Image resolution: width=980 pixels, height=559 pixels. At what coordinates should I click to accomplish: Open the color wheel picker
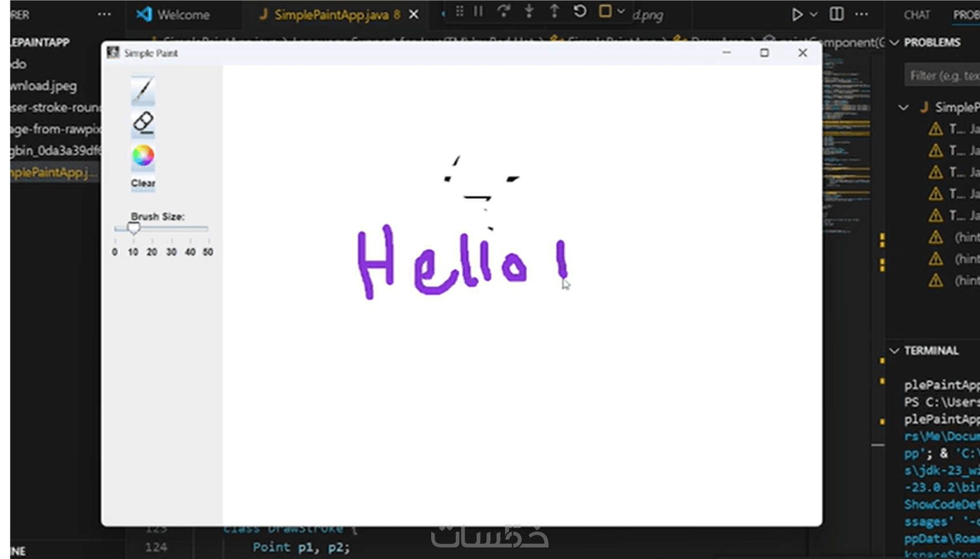pos(143,156)
